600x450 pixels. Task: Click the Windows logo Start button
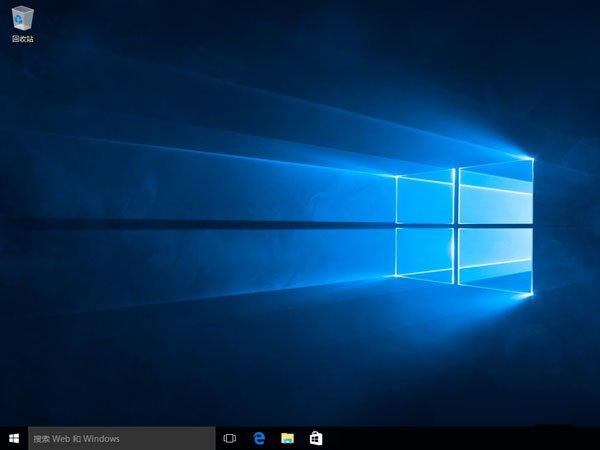(14, 438)
